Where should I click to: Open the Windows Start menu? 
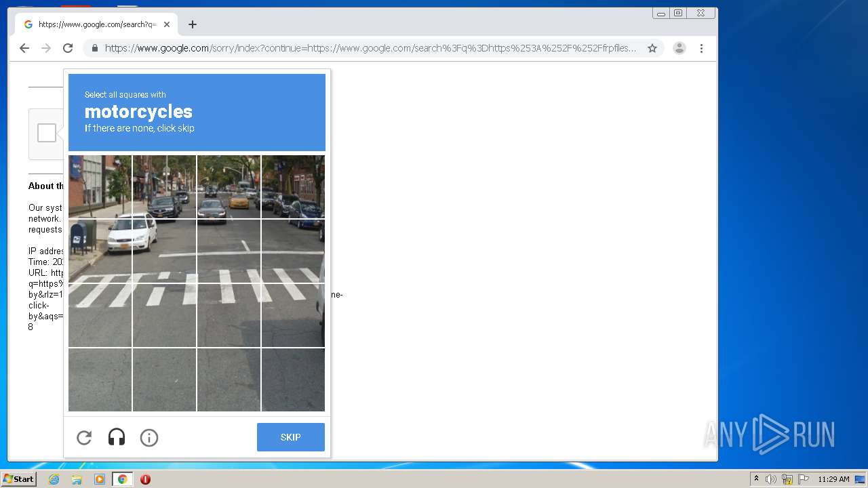18,479
